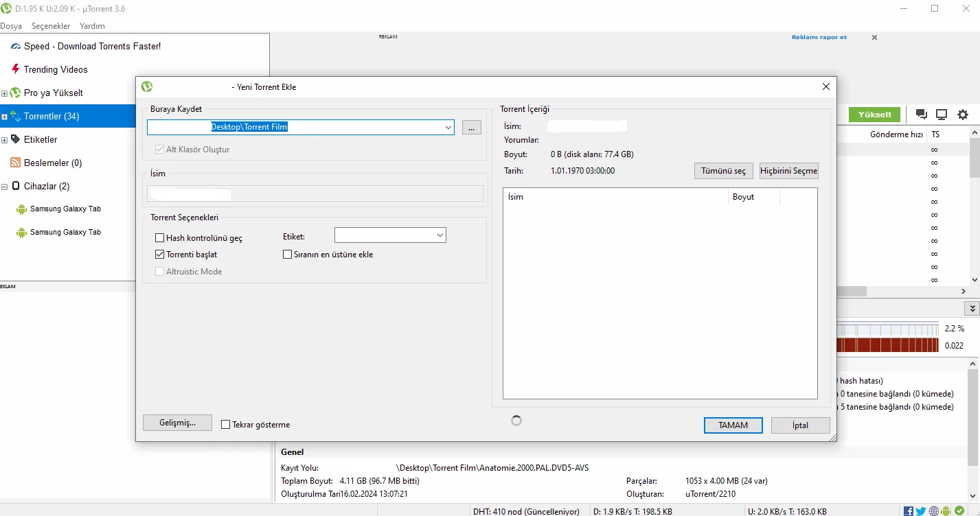Enable Hash kontrolünü geç checkbox
This screenshot has height=516, width=980.
pyautogui.click(x=160, y=238)
